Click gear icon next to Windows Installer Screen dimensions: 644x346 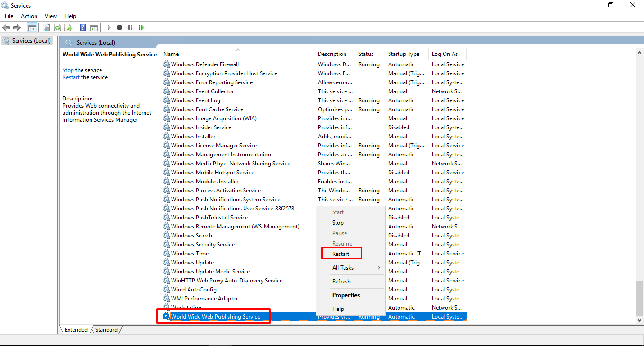coord(166,137)
